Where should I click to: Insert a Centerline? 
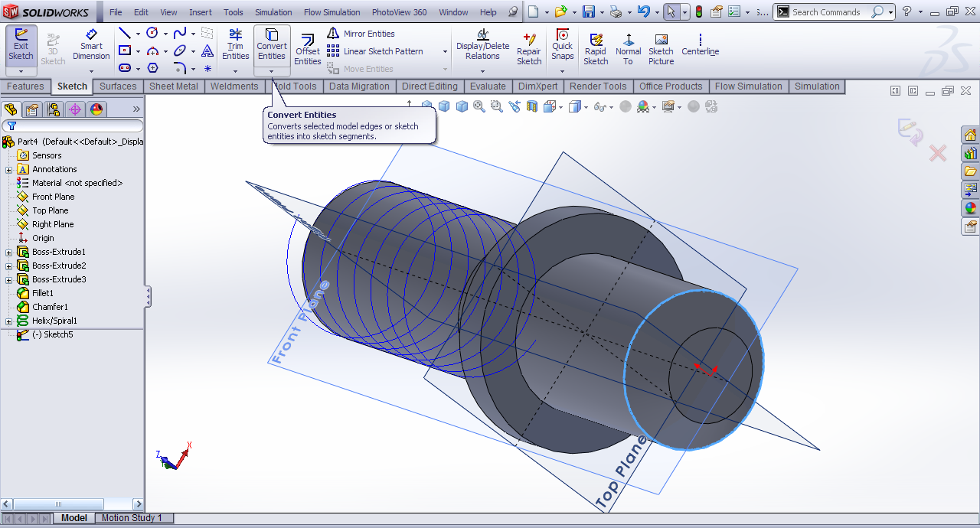(x=700, y=45)
